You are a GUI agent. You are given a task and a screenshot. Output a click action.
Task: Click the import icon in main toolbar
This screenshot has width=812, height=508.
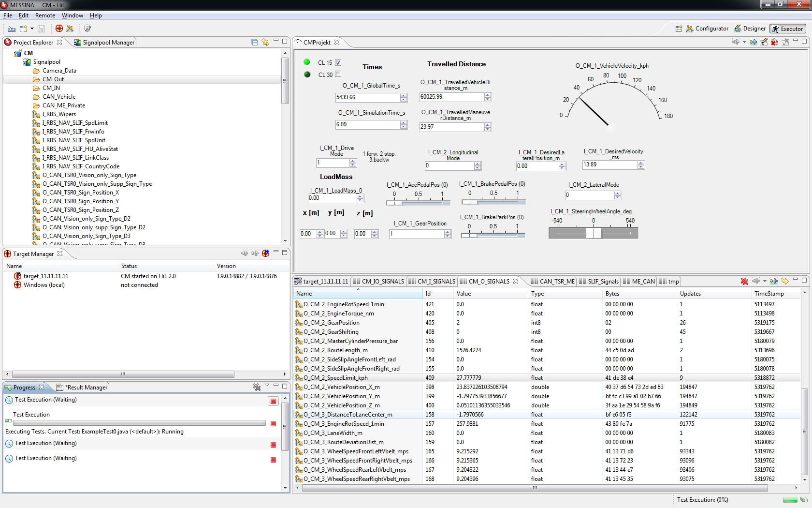pos(12,29)
